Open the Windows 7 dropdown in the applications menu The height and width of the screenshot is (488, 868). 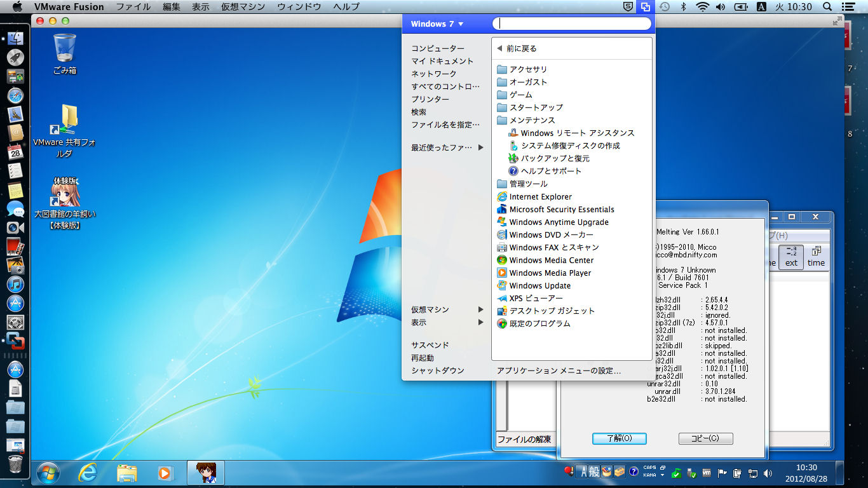(437, 24)
